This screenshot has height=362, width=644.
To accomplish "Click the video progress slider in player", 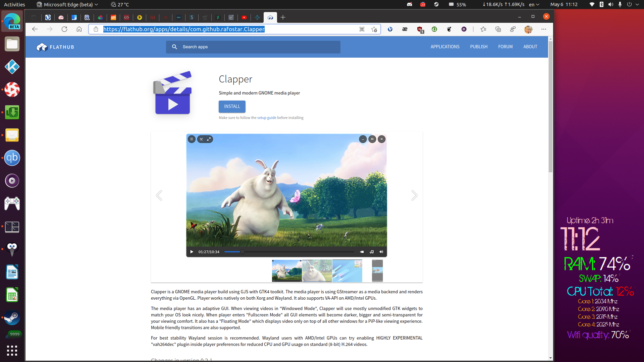I will coord(289,252).
